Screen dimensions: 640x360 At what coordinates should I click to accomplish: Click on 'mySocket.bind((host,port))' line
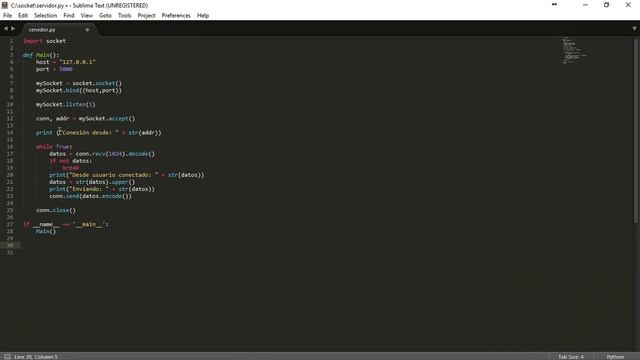point(79,90)
